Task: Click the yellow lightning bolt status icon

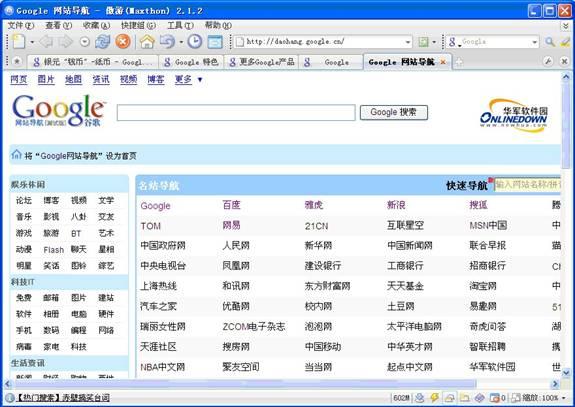Action: click(435, 398)
